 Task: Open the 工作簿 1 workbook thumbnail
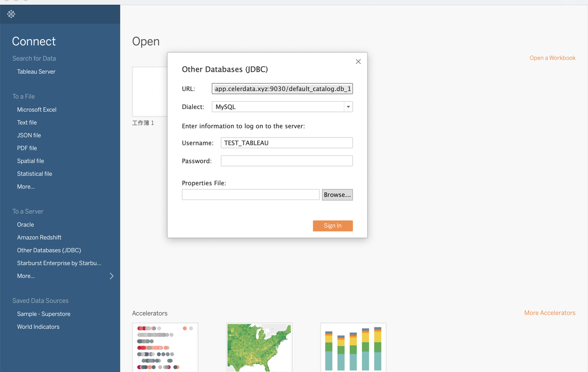click(x=150, y=92)
